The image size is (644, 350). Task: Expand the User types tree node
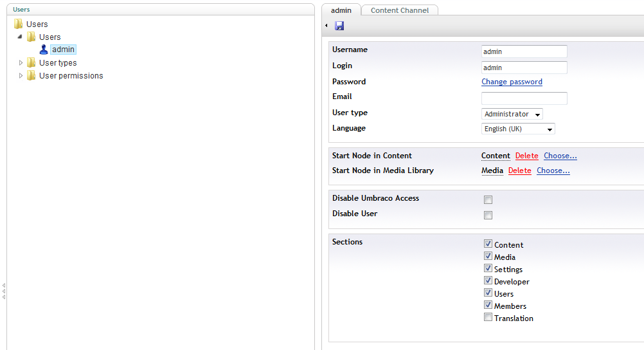(x=21, y=62)
